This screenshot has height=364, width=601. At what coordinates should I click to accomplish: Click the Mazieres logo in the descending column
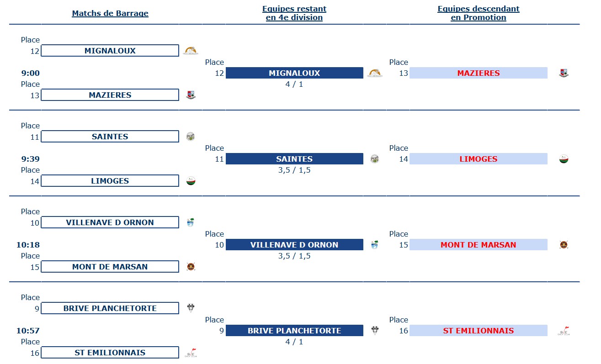click(x=564, y=73)
